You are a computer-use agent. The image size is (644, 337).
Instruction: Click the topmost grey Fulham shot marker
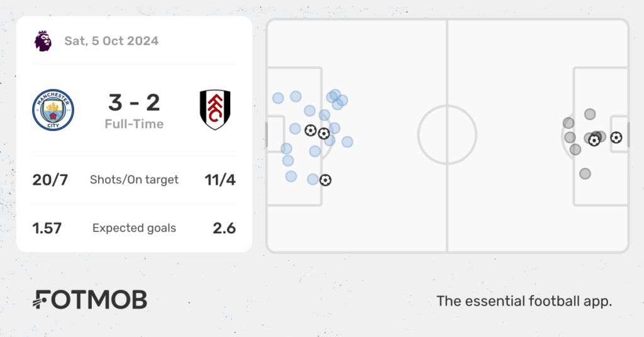click(590, 114)
